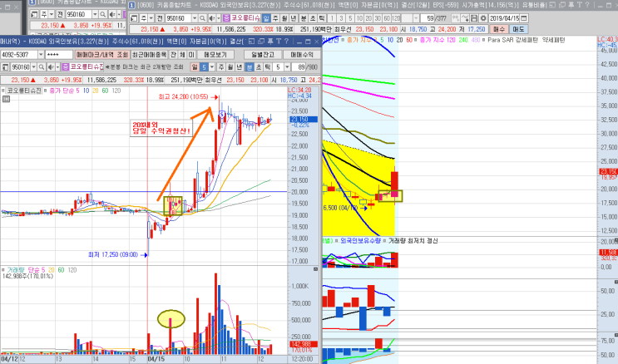Save the chart with the floppy disk icon
The height and width of the screenshot is (364, 618).
pyautogui.click(x=474, y=18)
